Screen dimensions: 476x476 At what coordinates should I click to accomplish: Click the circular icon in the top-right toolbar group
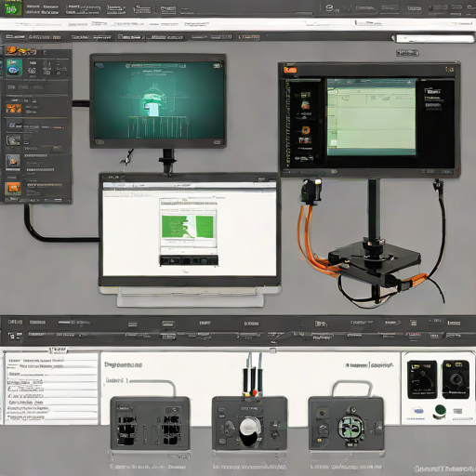[330, 7]
